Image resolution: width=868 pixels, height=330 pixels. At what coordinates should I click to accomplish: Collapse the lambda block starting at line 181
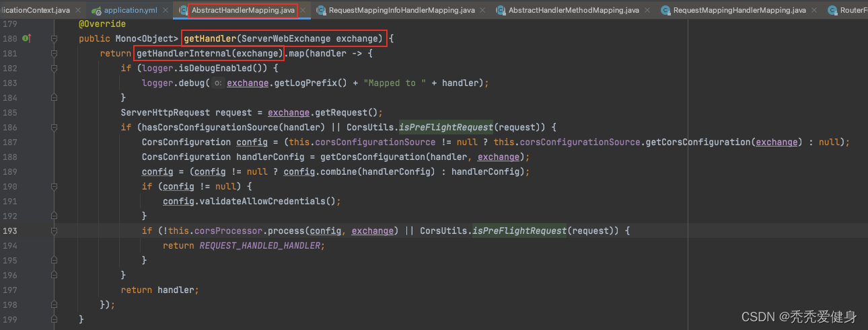tap(55, 54)
